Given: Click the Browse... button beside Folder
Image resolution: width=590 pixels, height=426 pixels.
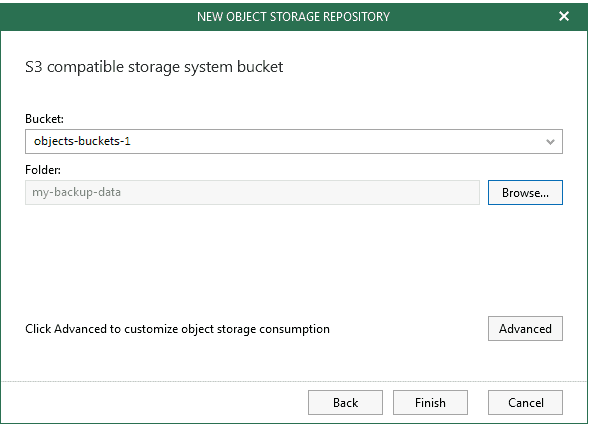Looking at the screenshot, I should (525, 192).
